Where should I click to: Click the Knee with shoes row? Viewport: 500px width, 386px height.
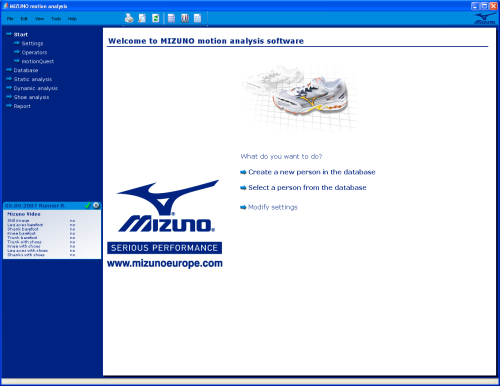click(41, 246)
